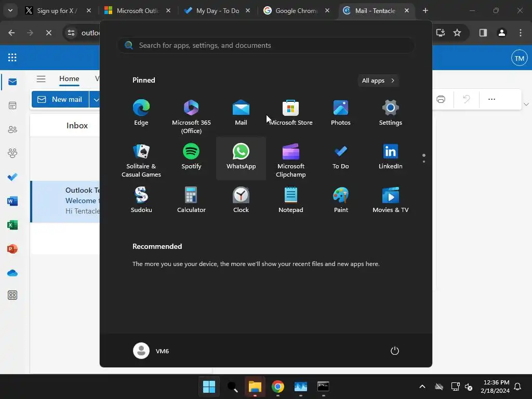
Task: Open the TM account avatar in Outlook
Action: [520, 58]
